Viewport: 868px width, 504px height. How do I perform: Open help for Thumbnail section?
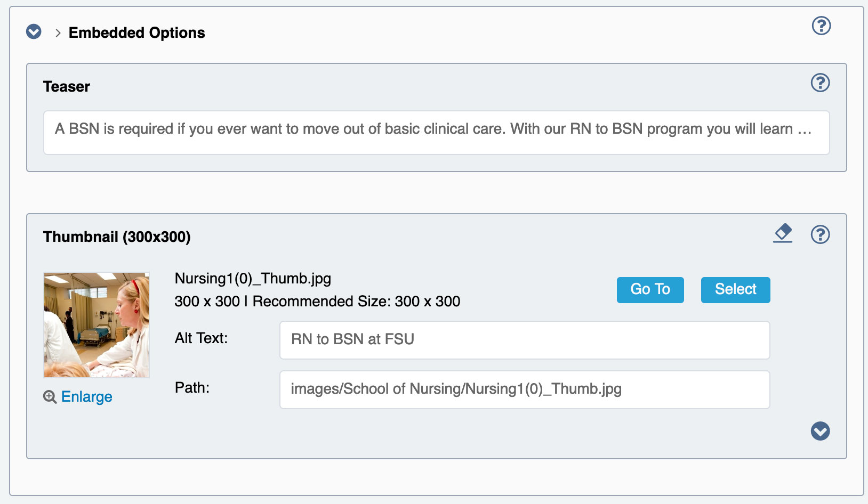click(x=820, y=234)
